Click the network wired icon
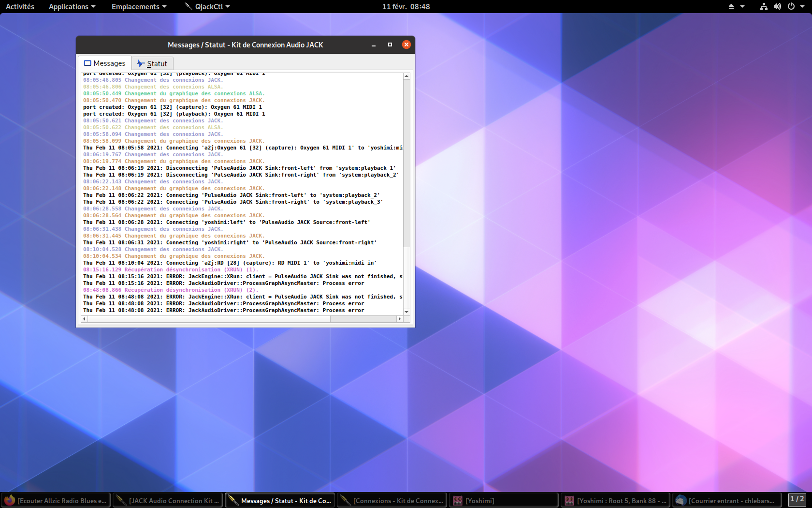The width and height of the screenshot is (812, 508). click(x=764, y=6)
